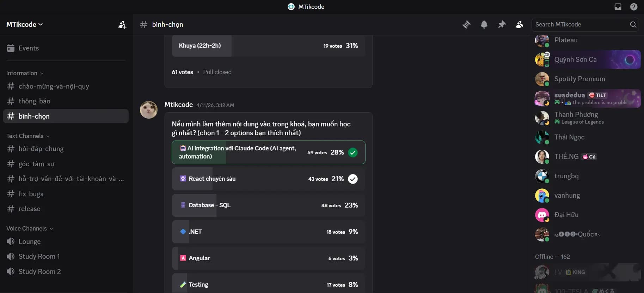Screen dimensions: 644x293
Task: Click the Offline — 162 group header
Action: pyautogui.click(x=552, y=257)
